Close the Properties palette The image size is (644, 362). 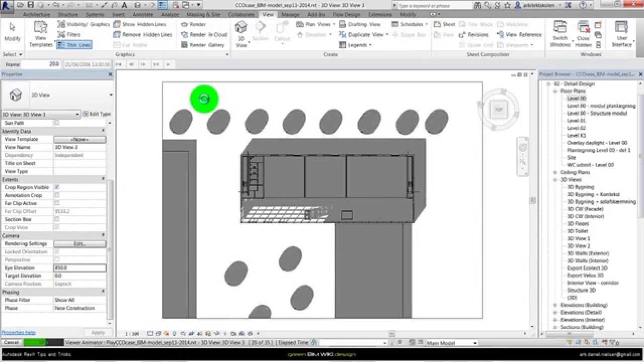click(110, 74)
